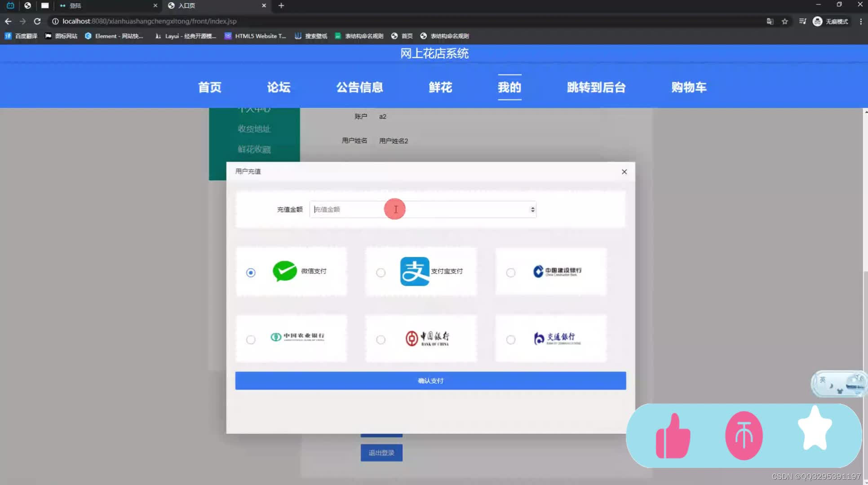Image resolution: width=868 pixels, height=485 pixels.
Task: Click the 充值金额 input field
Action: point(422,209)
